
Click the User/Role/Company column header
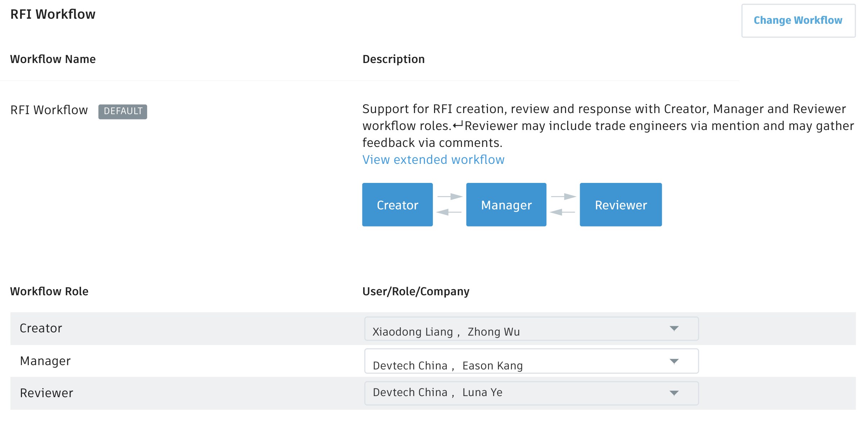coord(416,291)
